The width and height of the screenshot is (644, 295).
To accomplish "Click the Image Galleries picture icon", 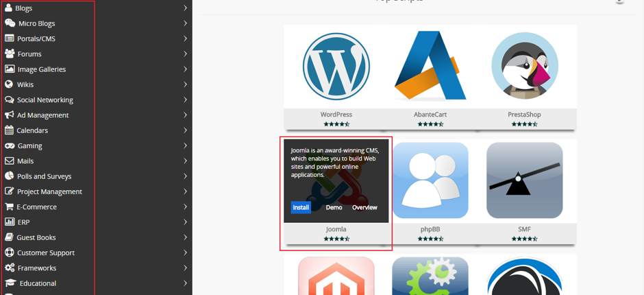I will [10, 69].
